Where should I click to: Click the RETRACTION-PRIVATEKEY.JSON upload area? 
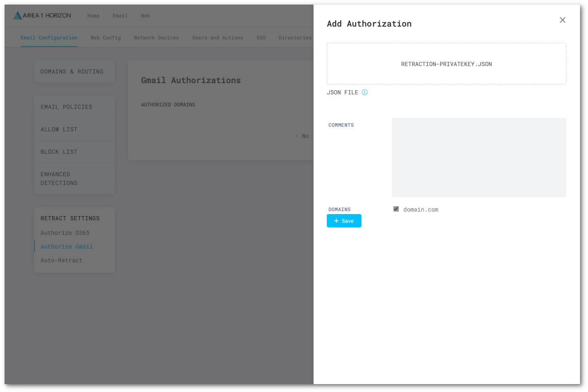pos(447,64)
